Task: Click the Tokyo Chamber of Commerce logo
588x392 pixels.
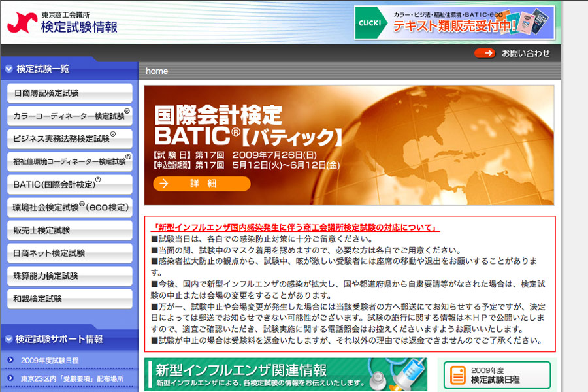Action: [x=22, y=22]
